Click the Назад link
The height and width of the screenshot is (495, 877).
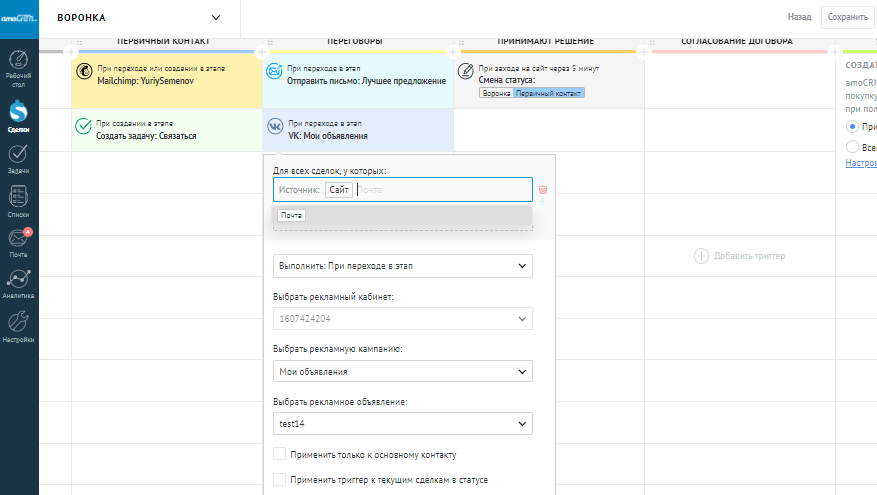pyautogui.click(x=799, y=17)
